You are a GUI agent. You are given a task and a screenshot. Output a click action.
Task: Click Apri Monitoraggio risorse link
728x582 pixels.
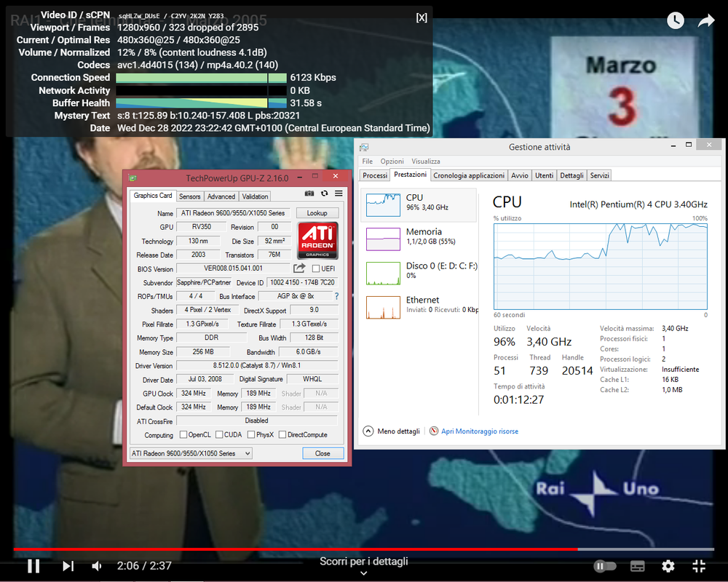point(480,431)
